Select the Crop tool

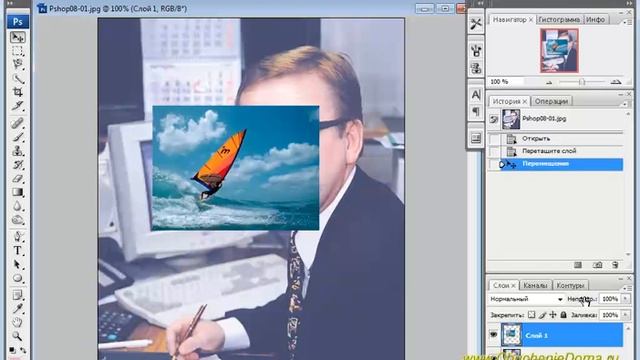(17, 91)
